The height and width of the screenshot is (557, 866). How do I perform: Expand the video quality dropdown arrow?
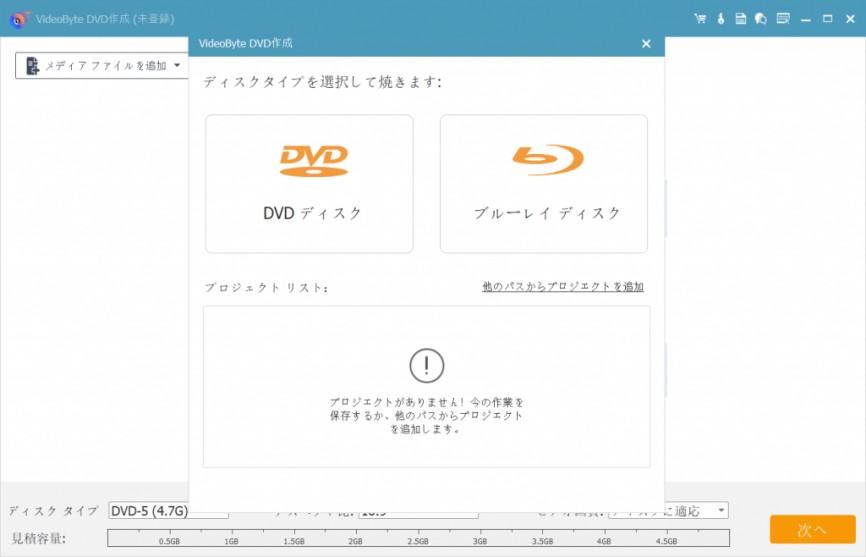721,510
